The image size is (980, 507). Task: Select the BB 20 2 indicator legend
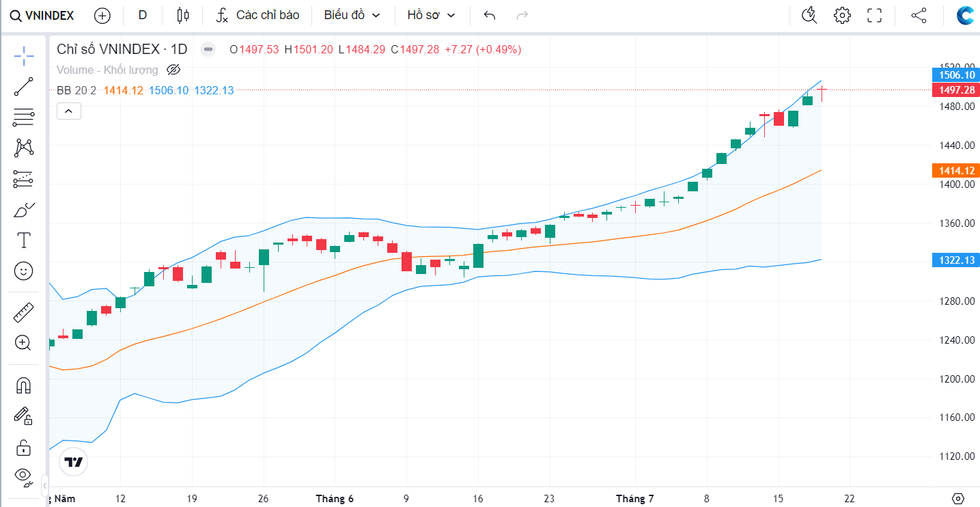pyautogui.click(x=76, y=90)
